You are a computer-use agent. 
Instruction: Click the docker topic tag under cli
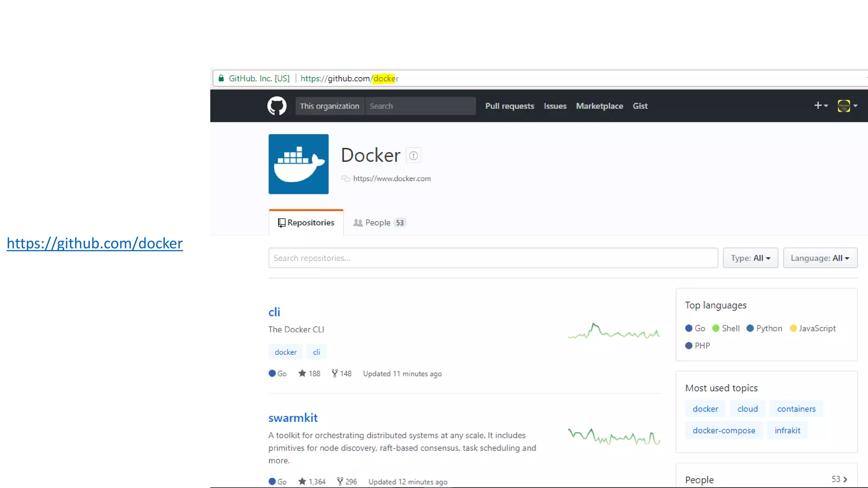pyautogui.click(x=286, y=352)
